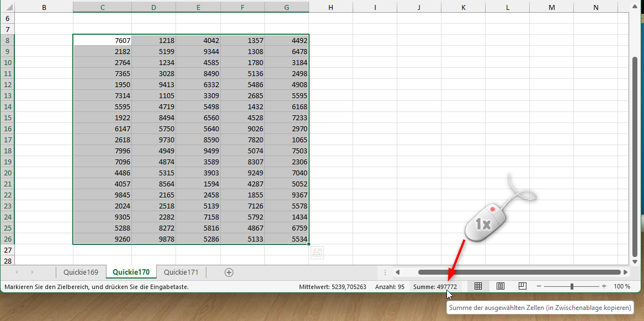This screenshot has height=321, width=644.
Task: Select column B header
Action: point(44,7)
